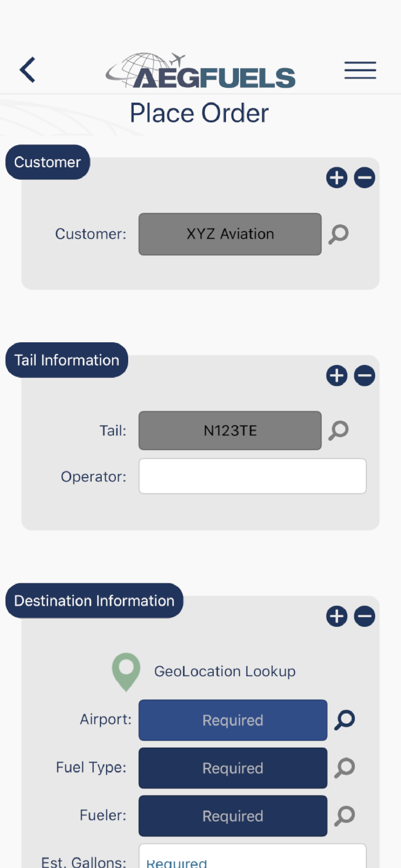
Task: Go back using the left arrow
Action: pyautogui.click(x=28, y=69)
